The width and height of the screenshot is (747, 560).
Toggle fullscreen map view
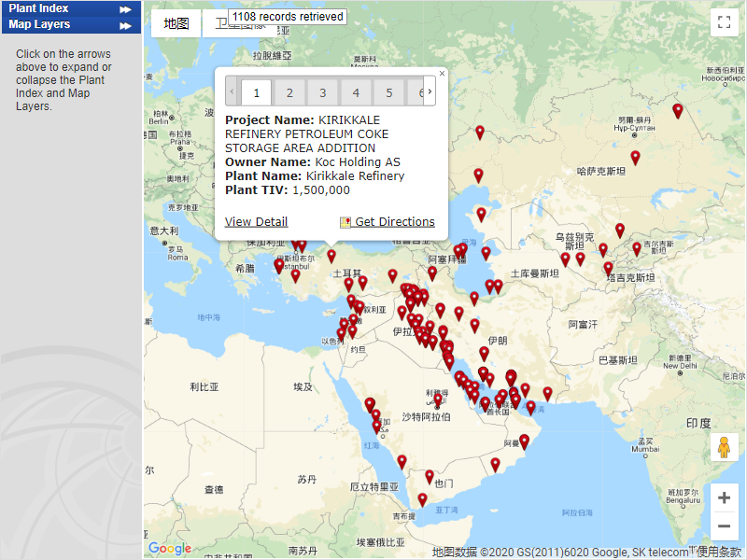point(724,23)
